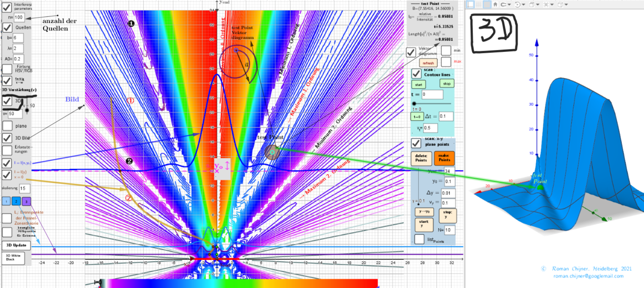Click the make Points button
The image size is (644, 288).
[444, 158]
